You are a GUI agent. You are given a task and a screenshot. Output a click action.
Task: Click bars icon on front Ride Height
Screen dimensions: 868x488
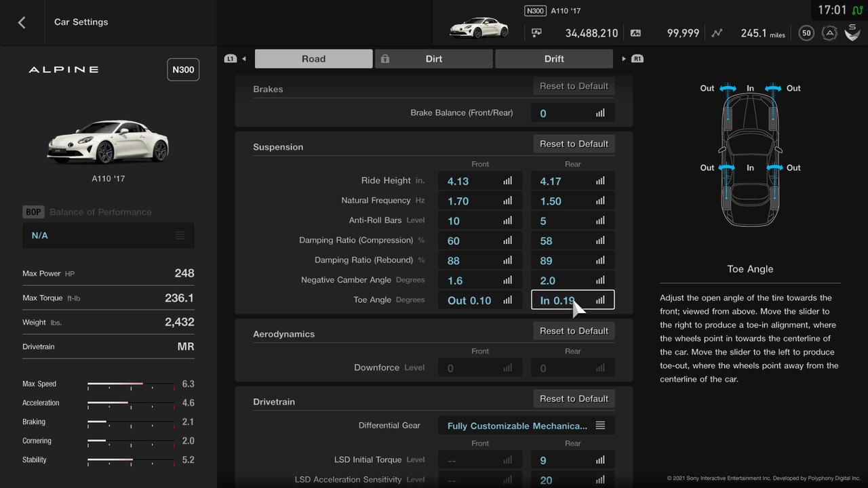(x=507, y=181)
